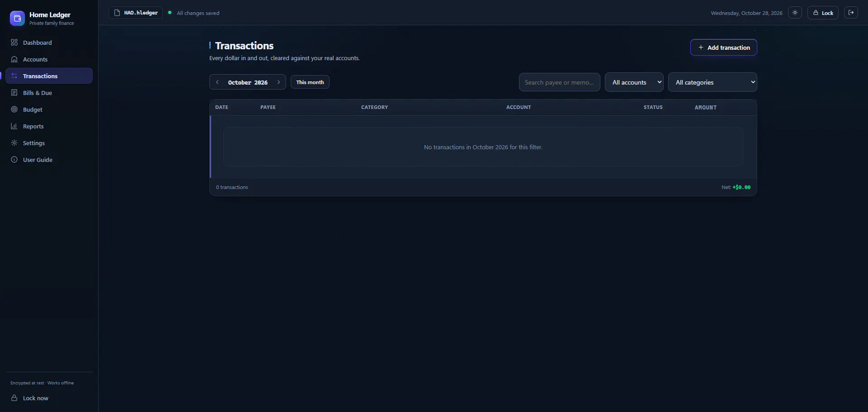Viewport: 868px width, 412px height.
Task: Click the Home Ledger logo icon
Action: [x=17, y=19]
